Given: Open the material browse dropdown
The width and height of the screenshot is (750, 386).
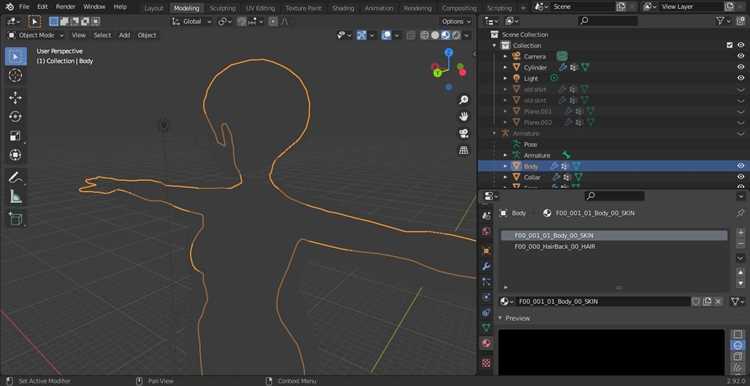Looking at the screenshot, I should pos(507,301).
